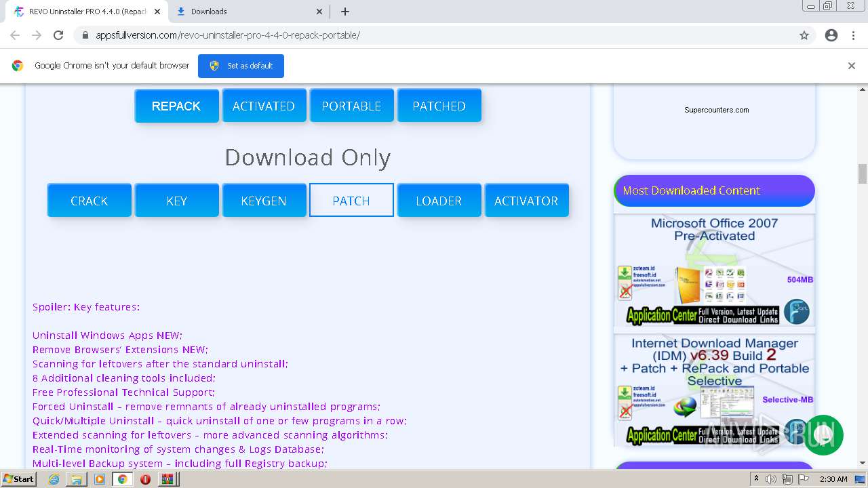
Task: Click 'Uninstall Windows Apps NEW;' text
Action: (x=107, y=335)
